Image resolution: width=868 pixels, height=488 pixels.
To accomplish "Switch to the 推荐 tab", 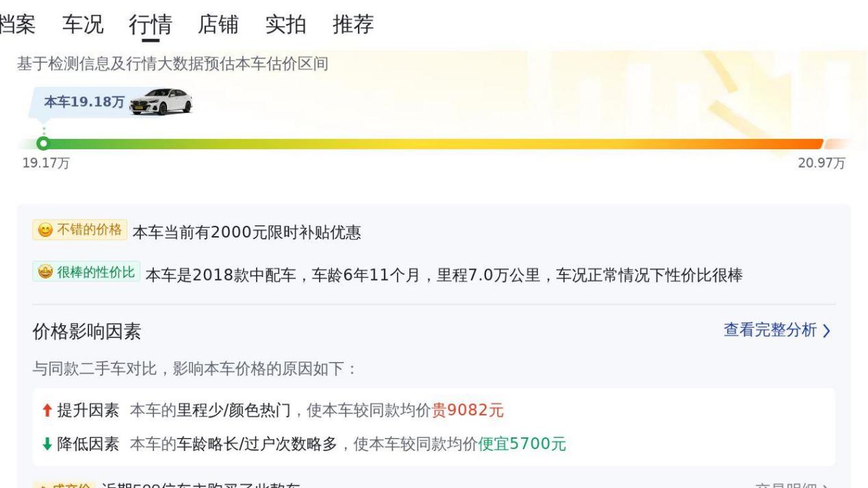I will pos(353,25).
